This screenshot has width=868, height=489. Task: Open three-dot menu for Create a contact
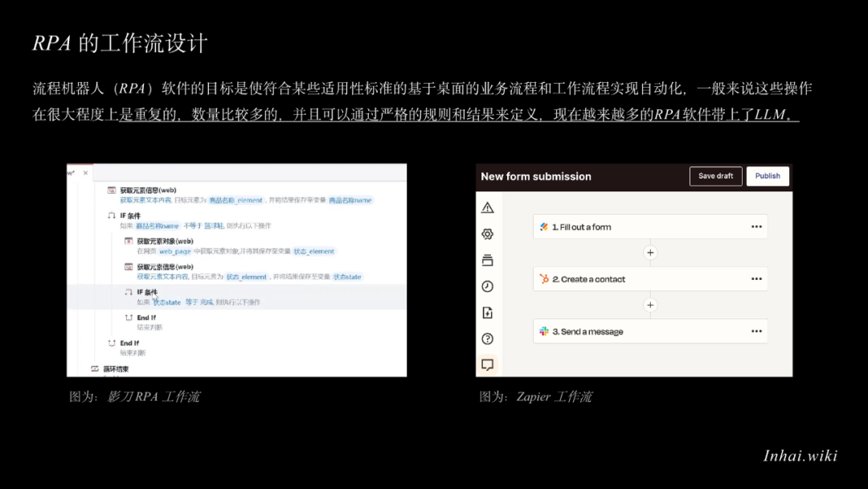[x=756, y=278]
